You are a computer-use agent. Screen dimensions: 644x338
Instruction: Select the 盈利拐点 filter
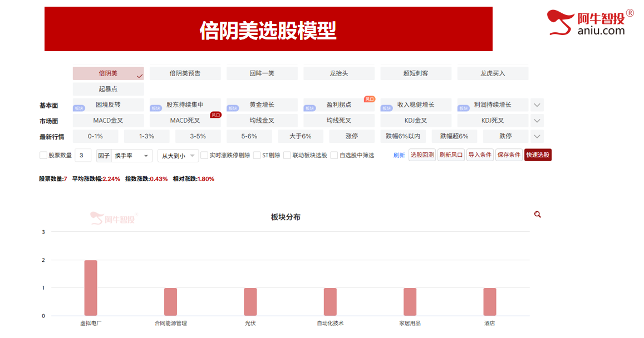point(339,105)
